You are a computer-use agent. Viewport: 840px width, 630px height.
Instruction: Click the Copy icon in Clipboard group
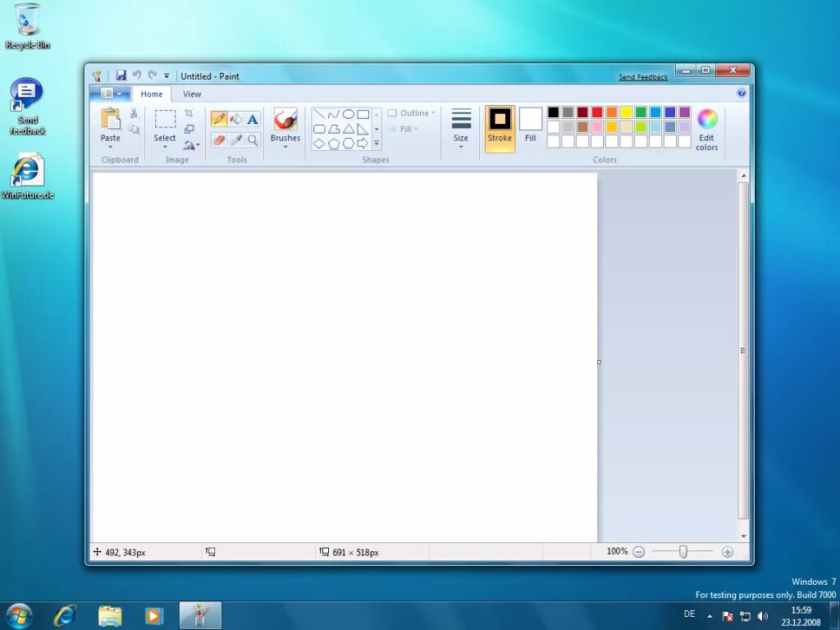click(134, 129)
